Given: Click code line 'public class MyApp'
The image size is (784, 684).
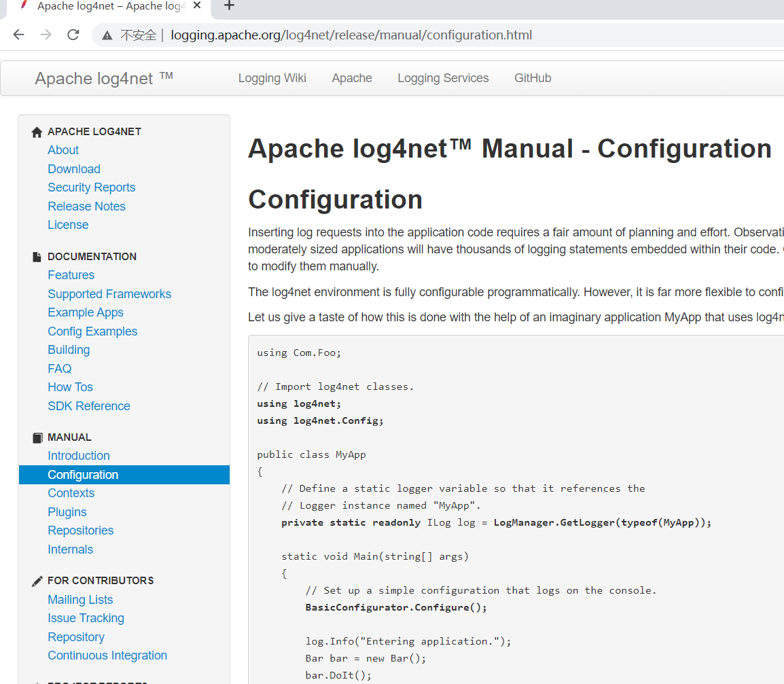Looking at the screenshot, I should coord(312,455).
